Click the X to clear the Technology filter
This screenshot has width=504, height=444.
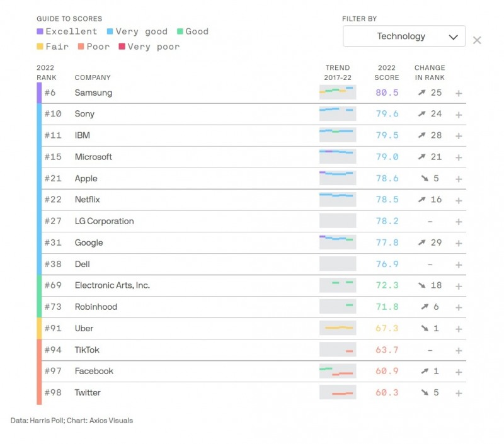(477, 40)
